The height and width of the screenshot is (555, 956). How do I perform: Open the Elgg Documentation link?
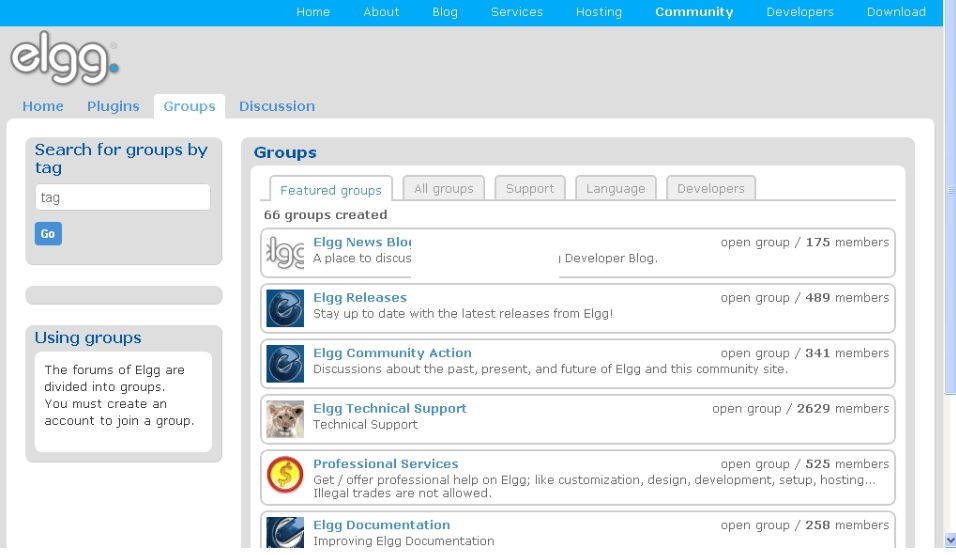click(382, 525)
